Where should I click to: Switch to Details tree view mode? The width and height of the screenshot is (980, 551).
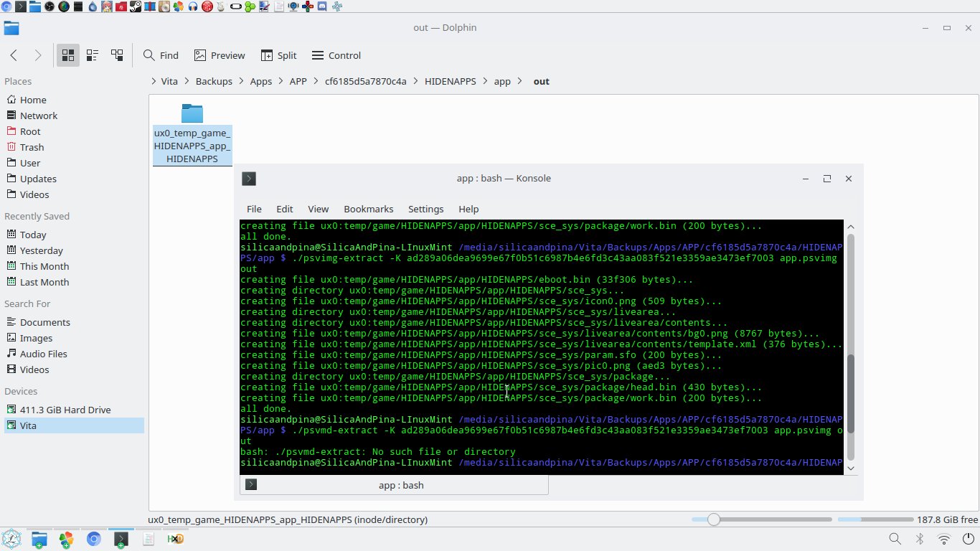pyautogui.click(x=117, y=55)
